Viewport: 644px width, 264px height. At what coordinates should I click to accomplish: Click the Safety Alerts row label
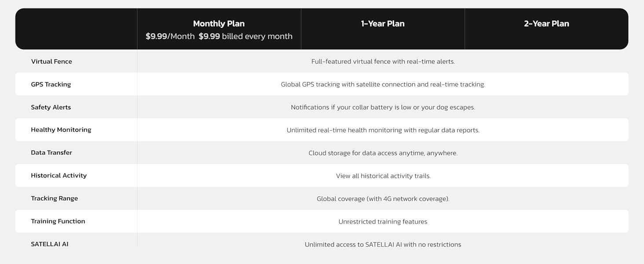(x=51, y=107)
